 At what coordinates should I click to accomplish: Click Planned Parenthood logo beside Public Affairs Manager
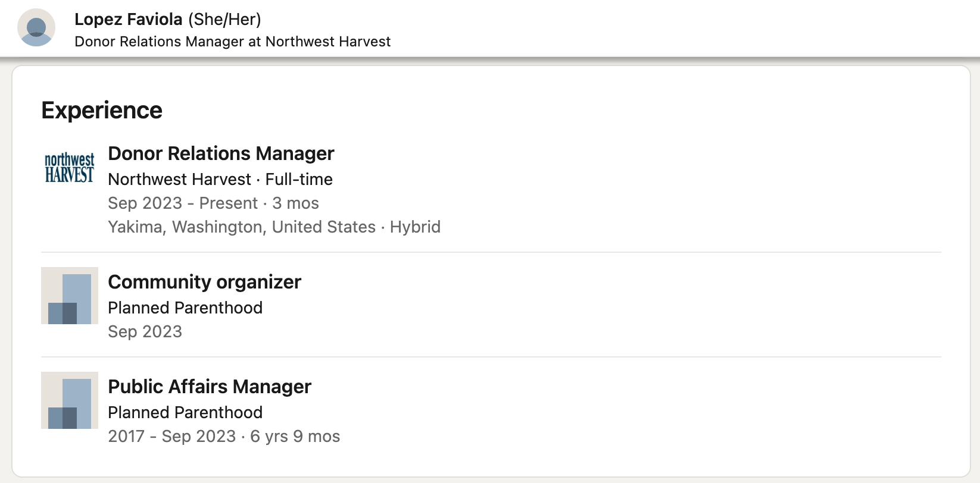[x=70, y=400]
